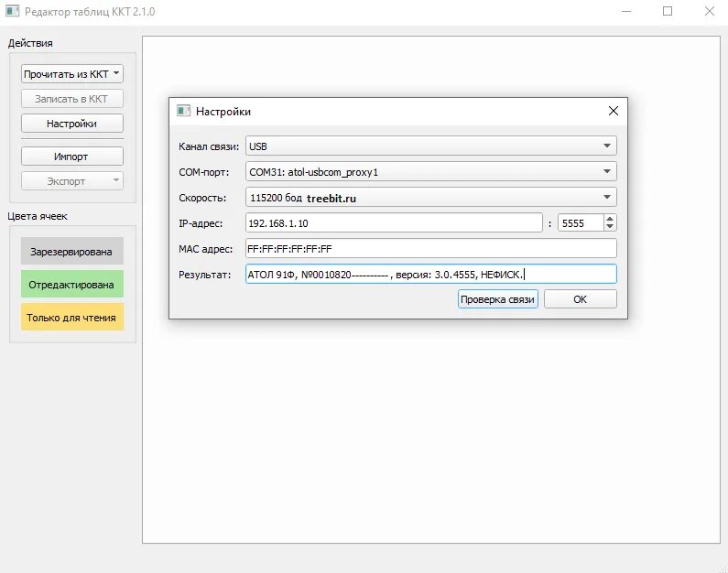Increase port value with up arrow

pos(610,219)
